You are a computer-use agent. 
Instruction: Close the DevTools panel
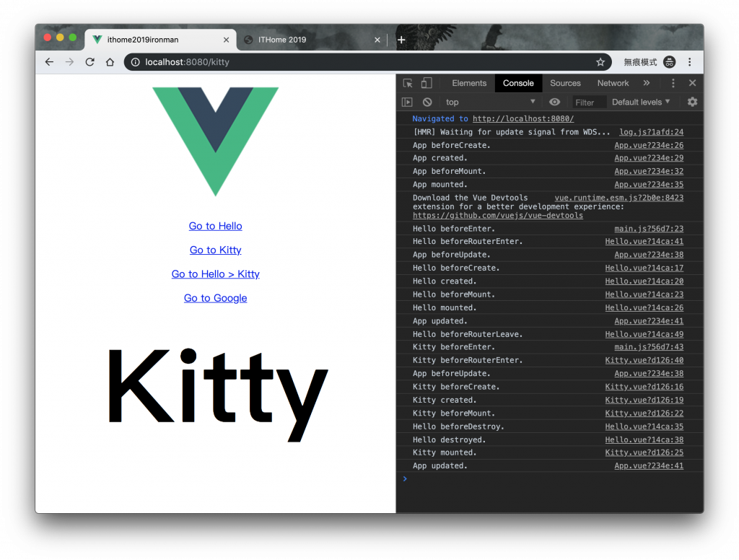(692, 83)
